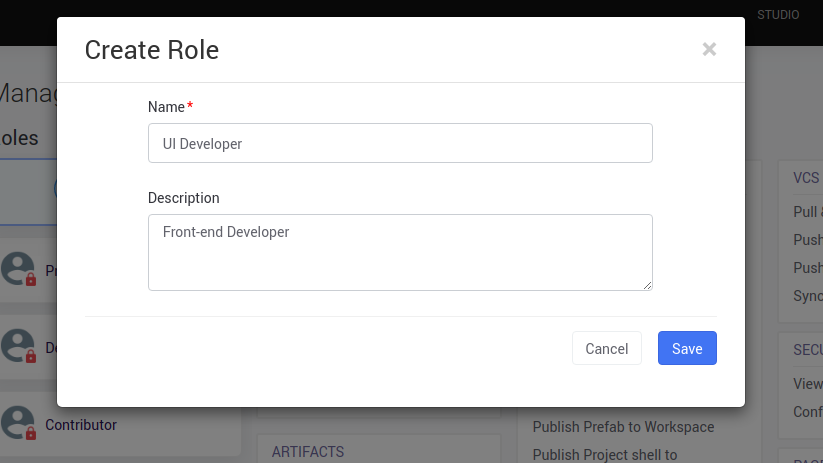Image resolution: width=823 pixels, height=463 pixels.
Task: Select Publish Prefab to Workspace permission
Action: [x=623, y=427]
